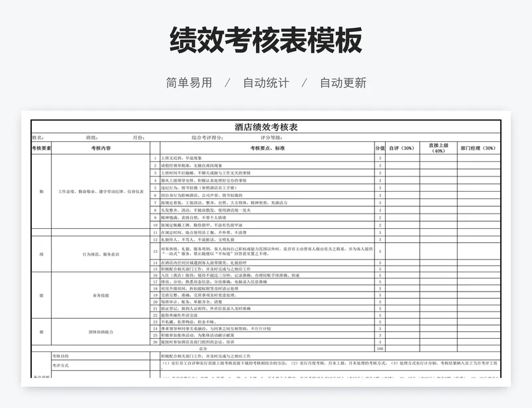532x408 pixels.
Task: Click row 14 在酒店内任何区域遇到客人面带微笑
Action: pyautogui.click(x=267, y=263)
